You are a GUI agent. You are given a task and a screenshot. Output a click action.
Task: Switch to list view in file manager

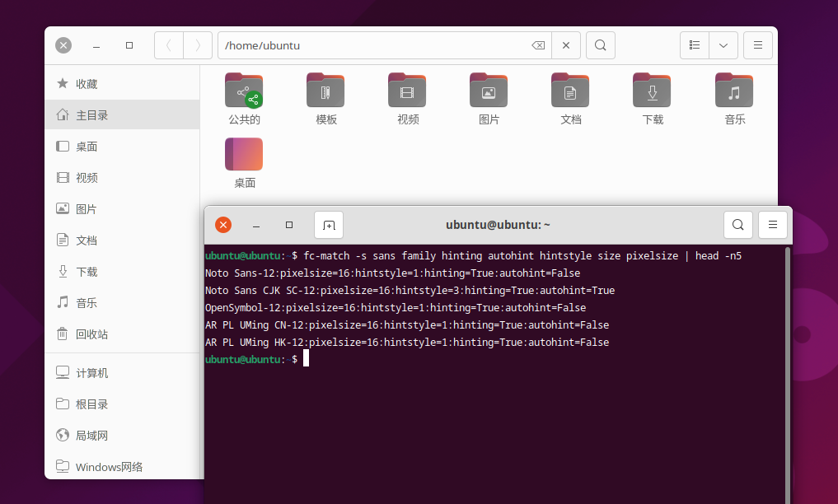coord(695,45)
